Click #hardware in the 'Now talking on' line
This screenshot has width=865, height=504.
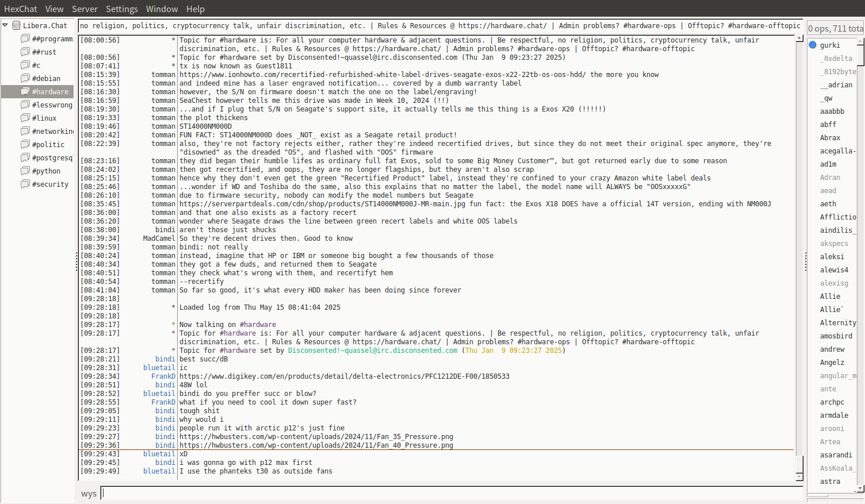(258, 325)
